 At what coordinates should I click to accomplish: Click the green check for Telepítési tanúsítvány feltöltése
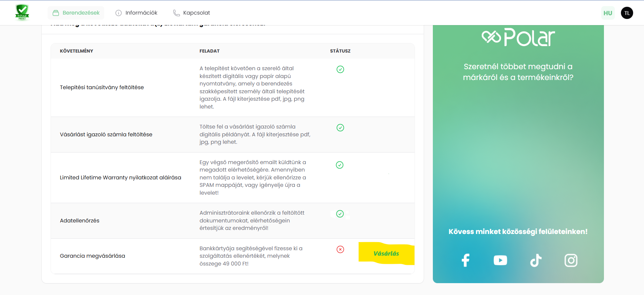[x=340, y=69]
